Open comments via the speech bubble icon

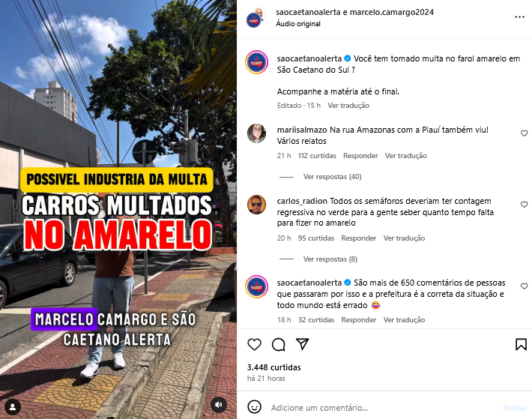[x=279, y=344]
